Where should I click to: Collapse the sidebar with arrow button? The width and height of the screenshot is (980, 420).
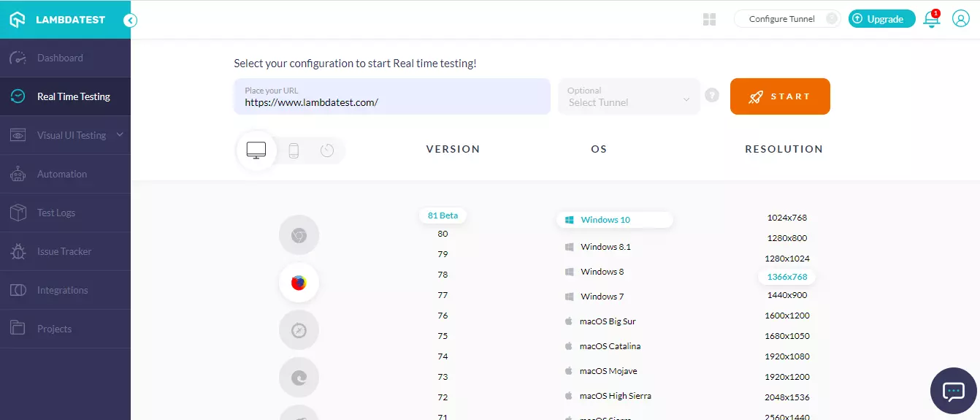pos(131,20)
